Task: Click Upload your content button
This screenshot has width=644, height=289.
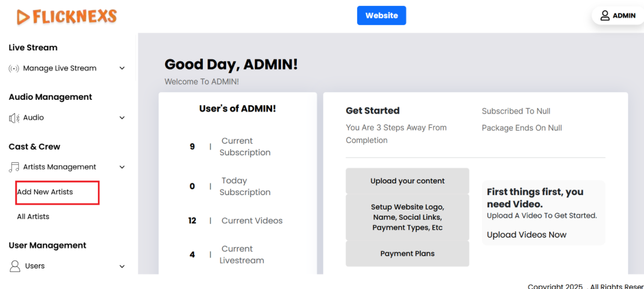Action: [x=407, y=181]
